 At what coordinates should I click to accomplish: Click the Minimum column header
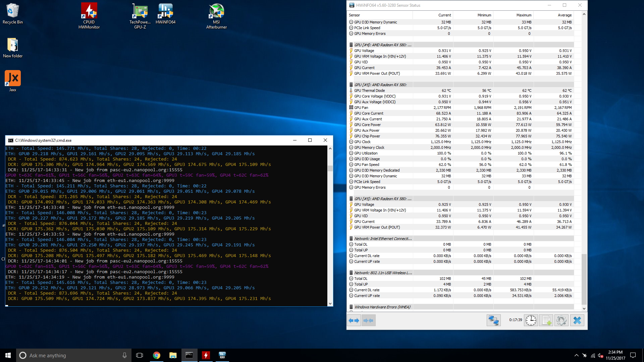(x=473, y=15)
